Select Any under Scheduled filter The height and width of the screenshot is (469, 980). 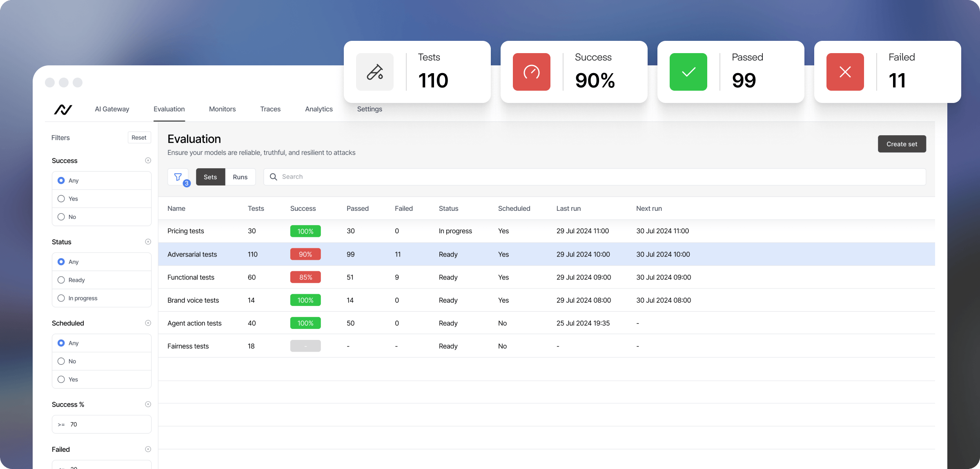pyautogui.click(x=102, y=343)
